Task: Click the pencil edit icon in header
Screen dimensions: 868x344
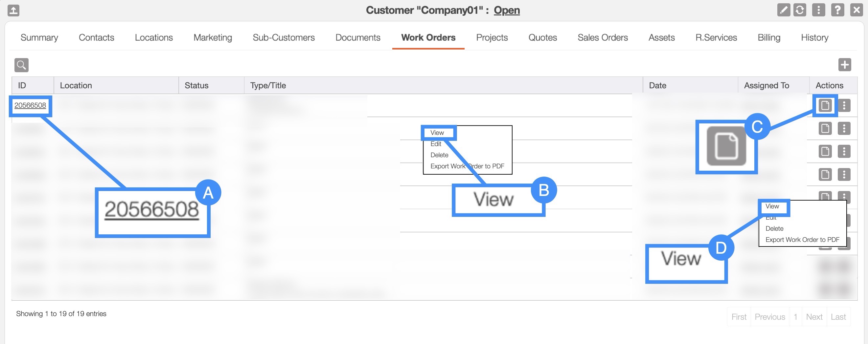Action: [784, 10]
